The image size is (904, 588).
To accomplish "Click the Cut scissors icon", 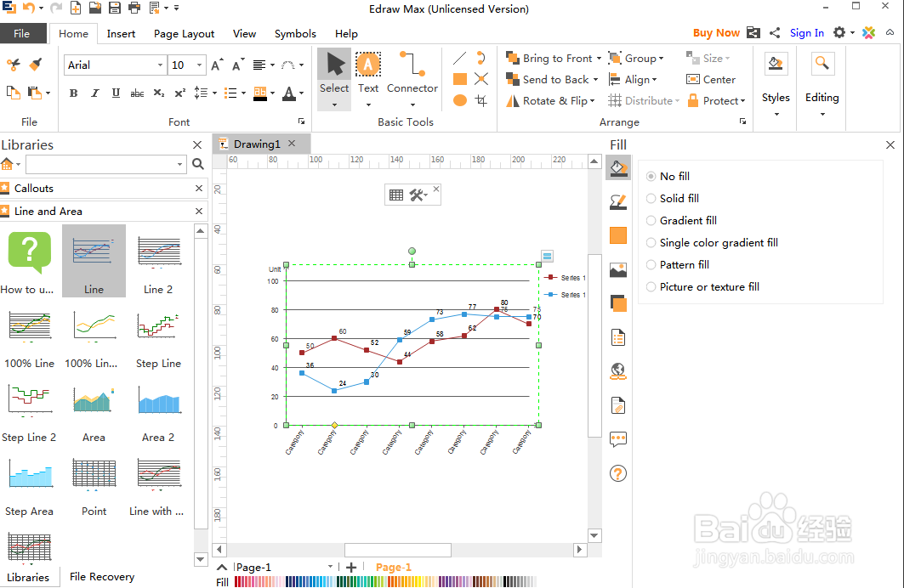I will click(13, 65).
